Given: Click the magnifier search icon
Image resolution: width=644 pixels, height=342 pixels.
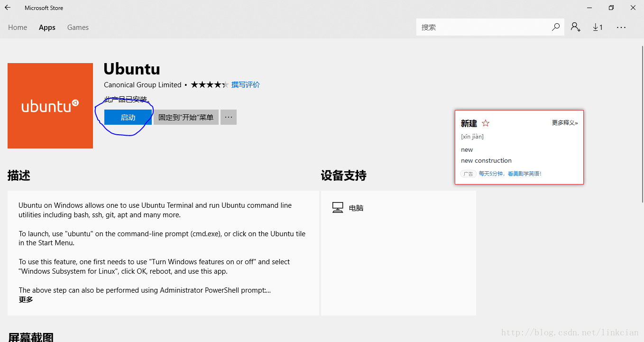Looking at the screenshot, I should pos(556,27).
